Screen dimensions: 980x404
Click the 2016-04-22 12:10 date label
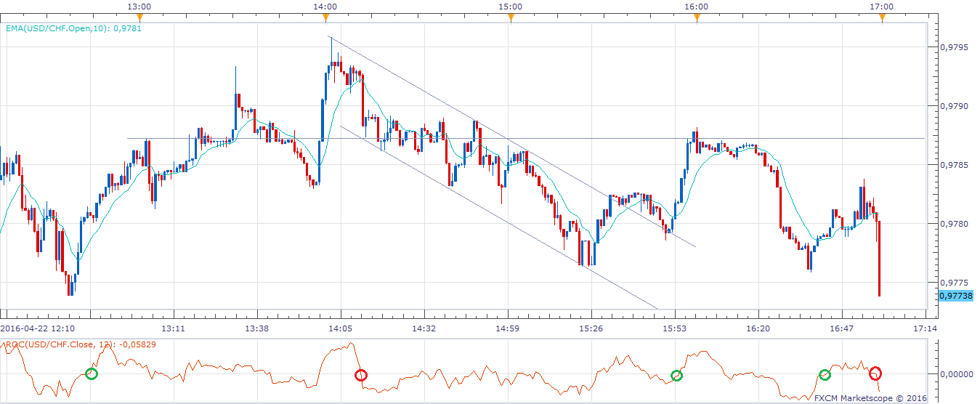pos(37,328)
